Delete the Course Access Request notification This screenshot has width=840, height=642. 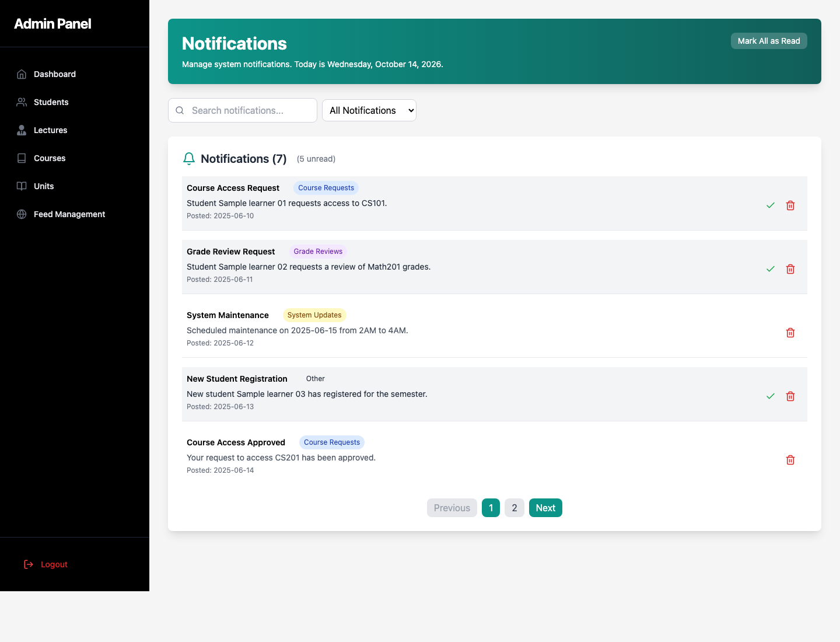(790, 205)
